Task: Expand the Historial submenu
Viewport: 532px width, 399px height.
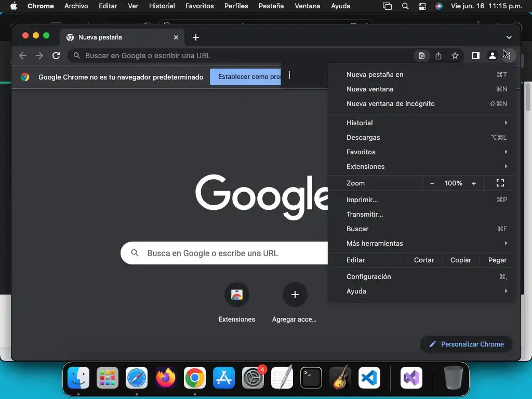Action: pos(422,123)
